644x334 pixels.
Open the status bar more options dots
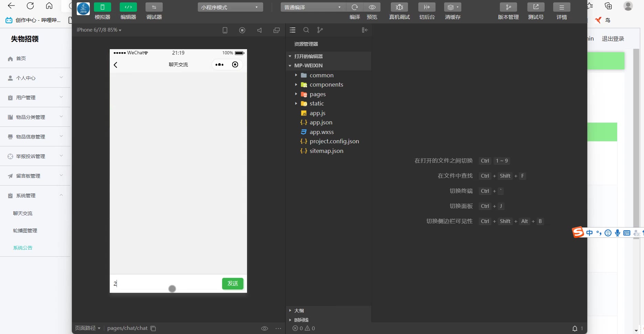(x=278, y=329)
